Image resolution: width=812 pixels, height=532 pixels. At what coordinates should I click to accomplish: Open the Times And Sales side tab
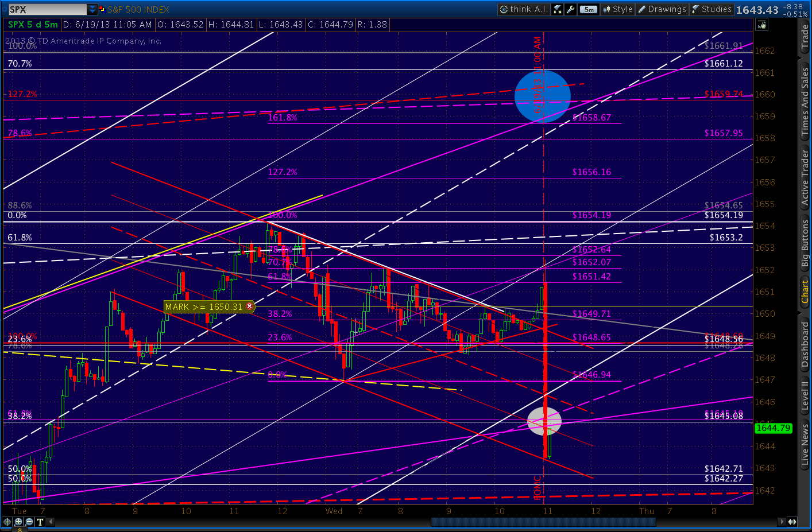point(805,102)
